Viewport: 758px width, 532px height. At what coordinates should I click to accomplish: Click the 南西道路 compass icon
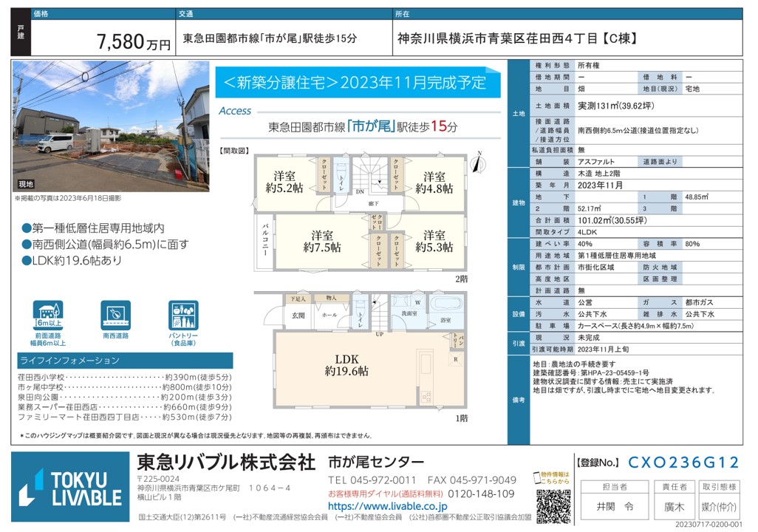point(115,316)
